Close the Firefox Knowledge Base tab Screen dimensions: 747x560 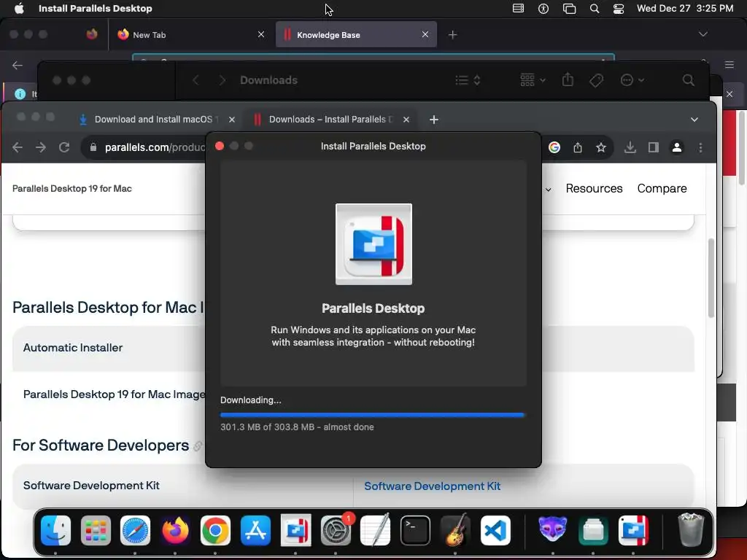[425, 34]
